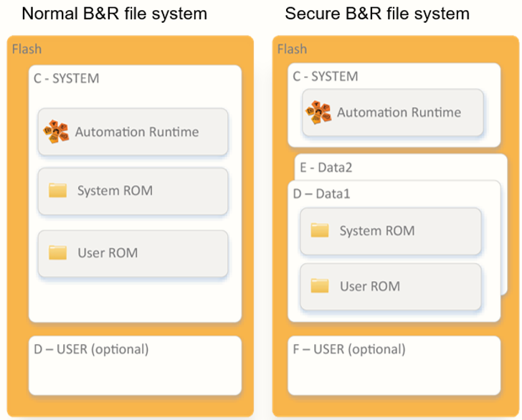The width and height of the screenshot is (522, 420).
Task: Select the User ROM folder icon in D – Data1
Action: (x=320, y=286)
